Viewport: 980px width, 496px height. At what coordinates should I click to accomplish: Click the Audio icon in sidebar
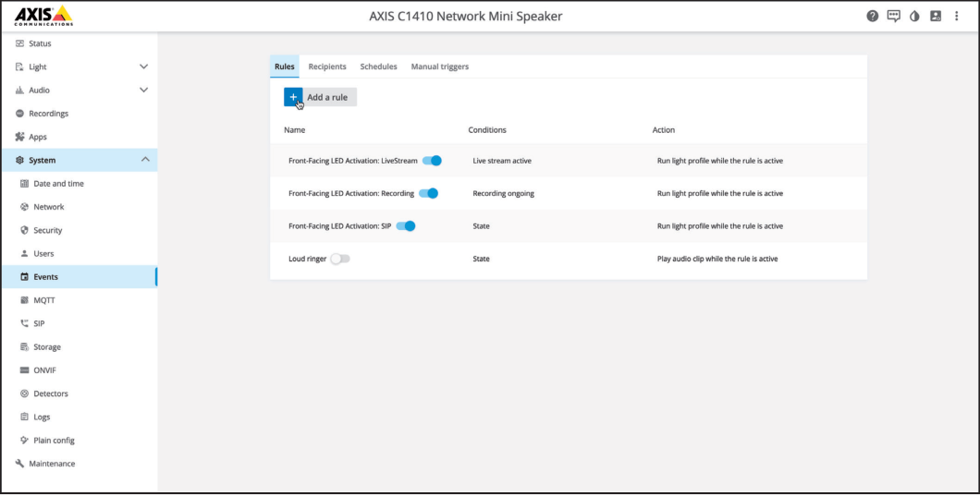[x=19, y=90]
